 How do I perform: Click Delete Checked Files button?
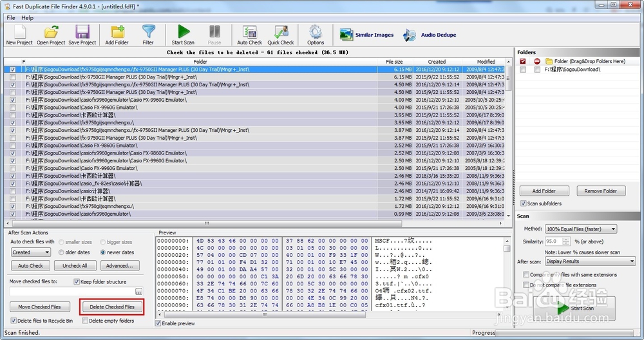click(111, 307)
